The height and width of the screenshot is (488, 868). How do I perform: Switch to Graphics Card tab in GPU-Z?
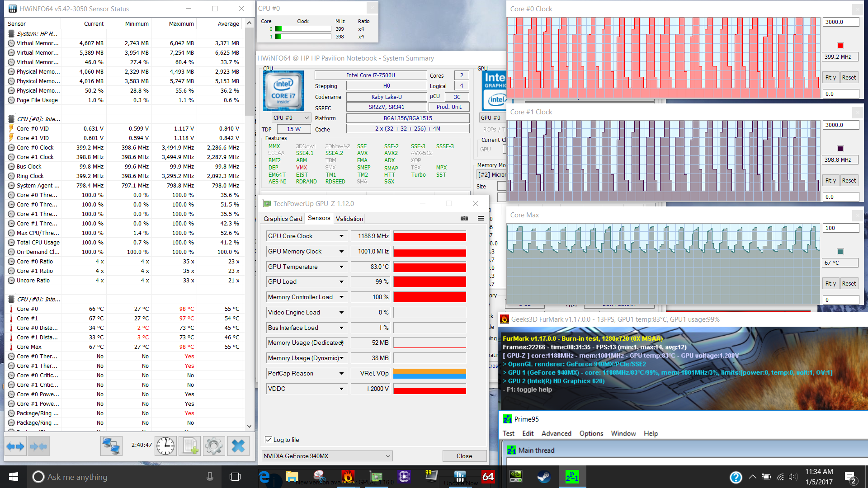click(x=283, y=219)
